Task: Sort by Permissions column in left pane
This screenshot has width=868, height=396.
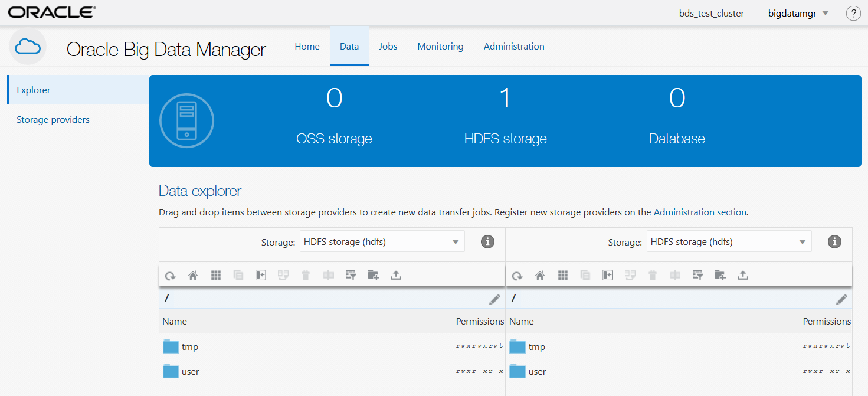Action: (480, 322)
